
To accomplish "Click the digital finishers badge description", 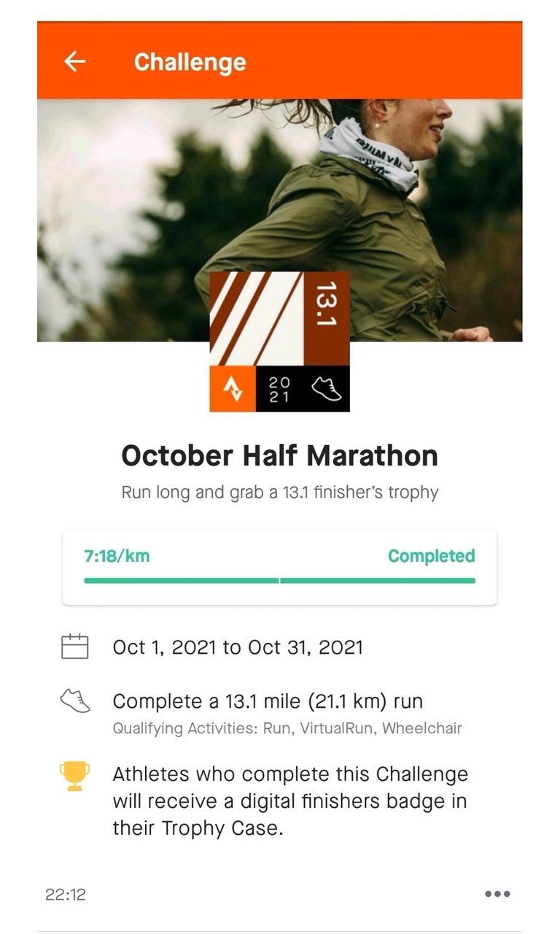I will click(x=290, y=800).
